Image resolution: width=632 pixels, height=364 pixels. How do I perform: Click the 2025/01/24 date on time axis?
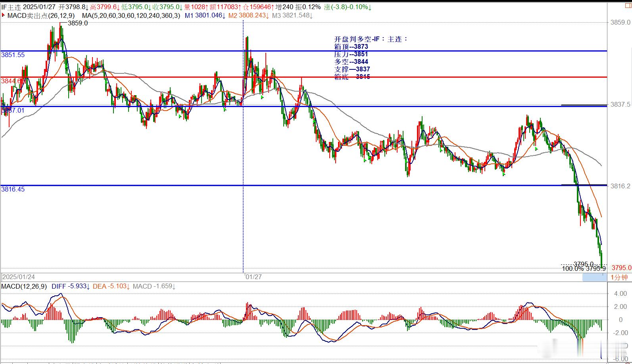click(18, 277)
